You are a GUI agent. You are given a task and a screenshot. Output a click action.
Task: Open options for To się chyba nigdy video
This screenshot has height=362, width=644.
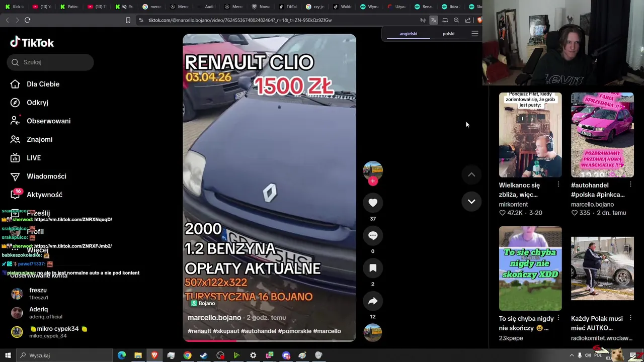[558, 318]
